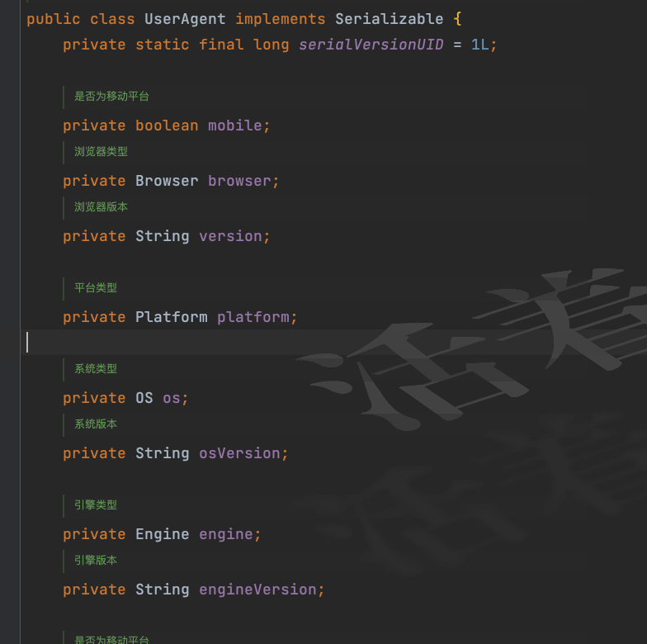Select the serialVersionUID constant

click(371, 45)
